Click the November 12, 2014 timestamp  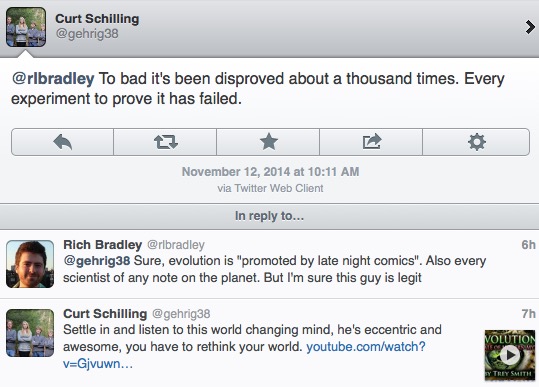[x=271, y=172]
